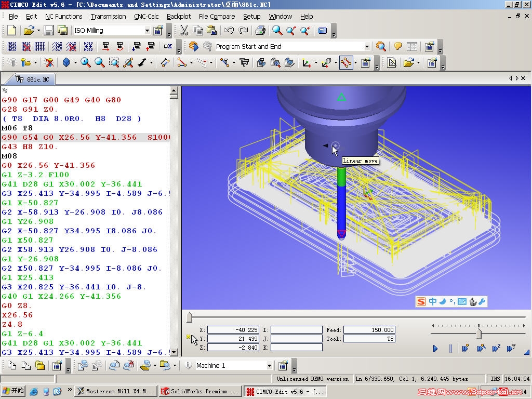Click the yellow speech bubble icon
The image size is (532, 399).
(x=398, y=46)
